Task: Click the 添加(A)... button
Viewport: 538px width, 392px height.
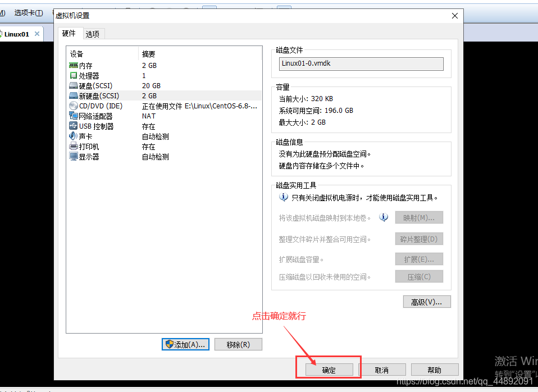Action: (186, 344)
